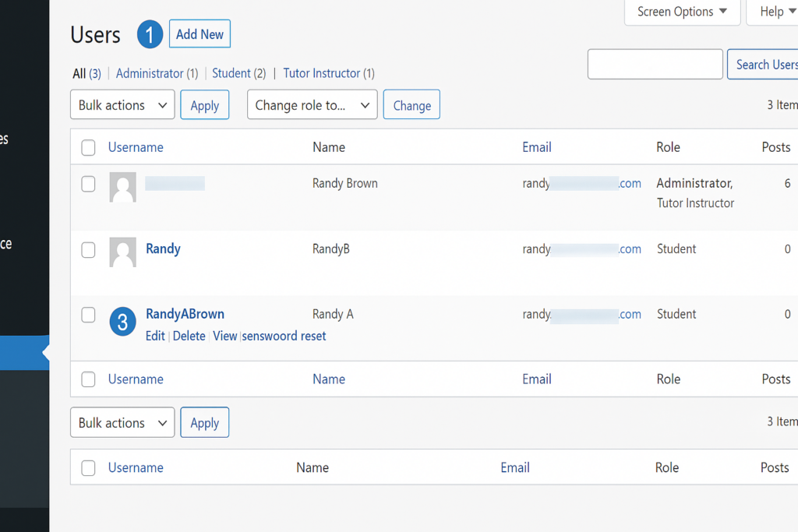Tick the checkbox for Randy Brown's row
Image resolution: width=798 pixels, height=532 pixels.
coord(89,184)
